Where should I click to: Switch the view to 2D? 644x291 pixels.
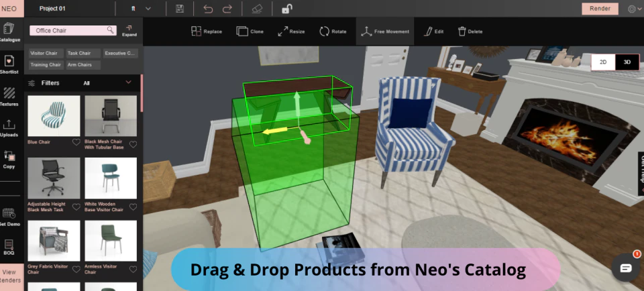coord(603,62)
